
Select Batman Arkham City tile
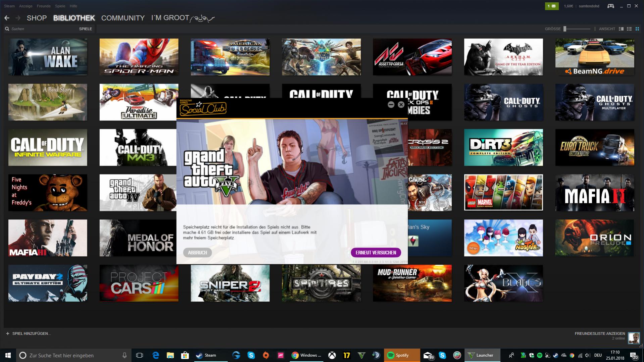click(x=503, y=57)
